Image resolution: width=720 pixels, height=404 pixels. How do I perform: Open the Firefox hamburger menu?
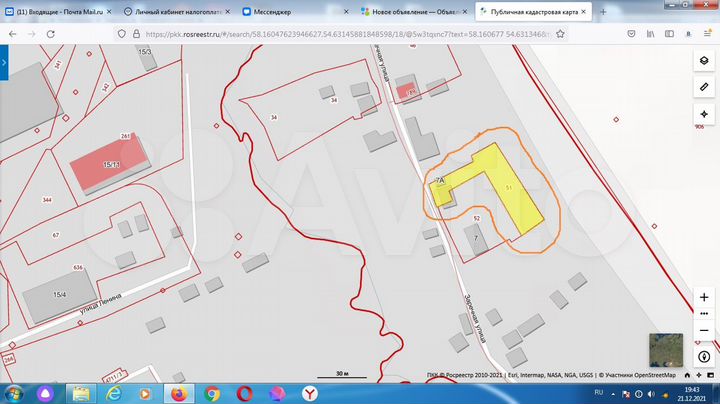(x=708, y=33)
